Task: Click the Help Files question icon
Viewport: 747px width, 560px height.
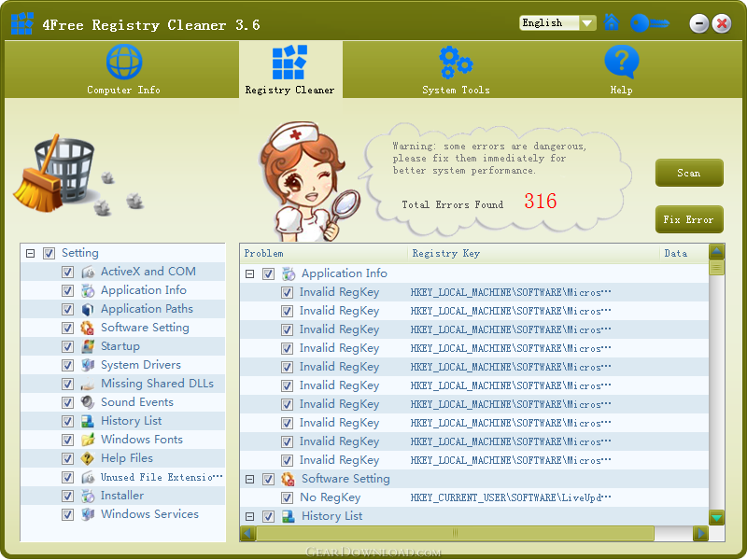Action: click(x=88, y=458)
